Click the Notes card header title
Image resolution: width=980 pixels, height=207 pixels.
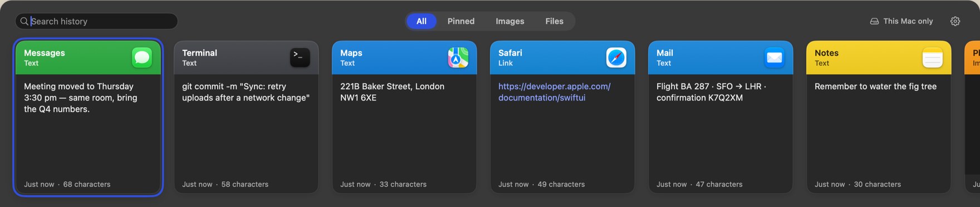point(826,53)
